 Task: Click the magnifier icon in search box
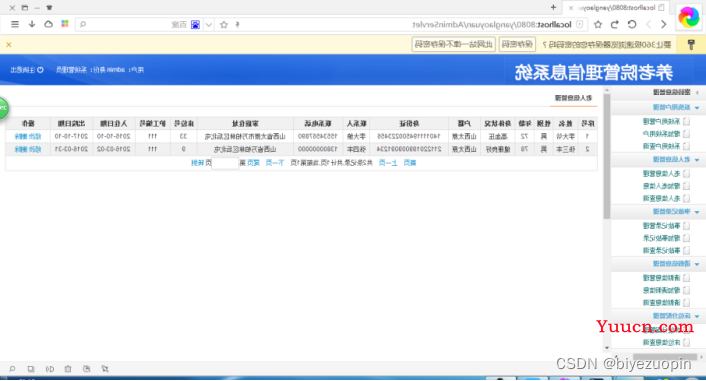(83, 24)
